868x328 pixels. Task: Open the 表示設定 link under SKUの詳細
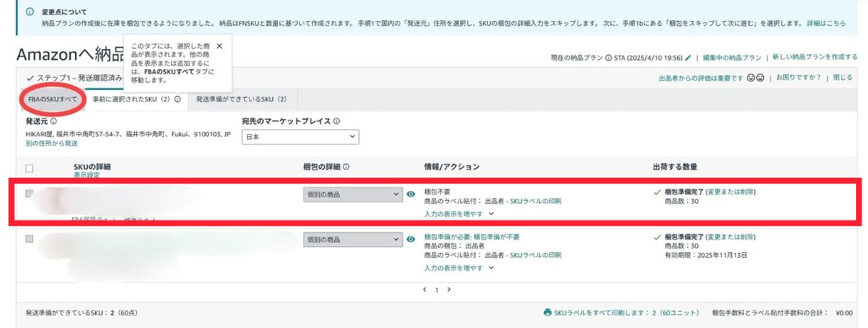tap(86, 175)
